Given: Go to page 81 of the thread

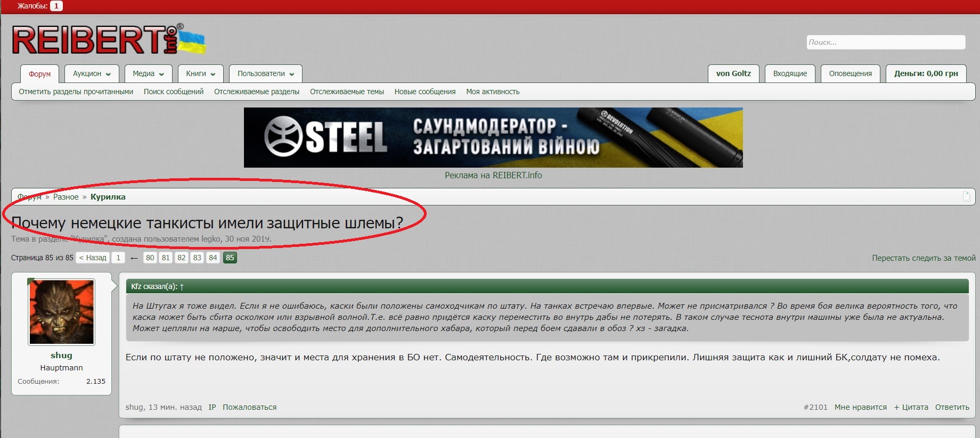Looking at the screenshot, I should coord(166,258).
